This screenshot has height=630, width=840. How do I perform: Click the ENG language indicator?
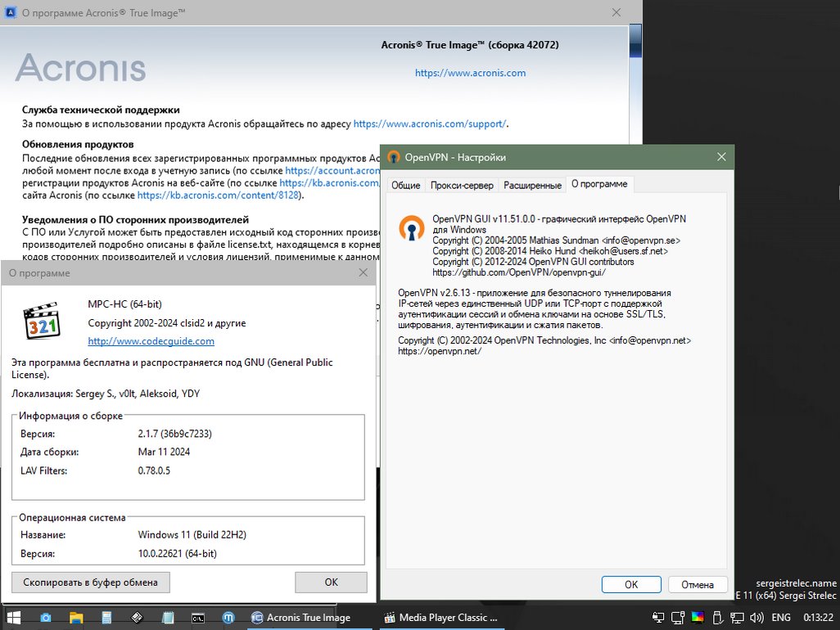pyautogui.click(x=781, y=618)
